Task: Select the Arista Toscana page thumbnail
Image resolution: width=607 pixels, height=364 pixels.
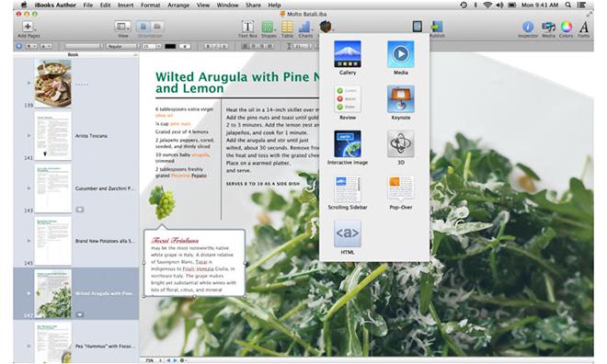Action: point(52,136)
